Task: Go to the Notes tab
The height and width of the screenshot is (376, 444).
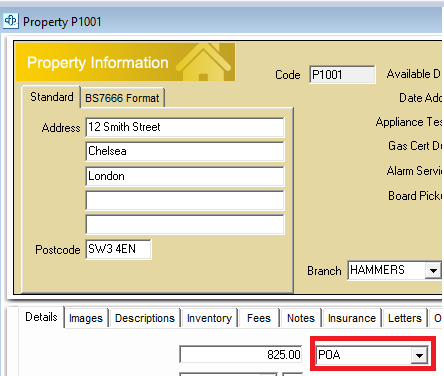Action: point(301,318)
